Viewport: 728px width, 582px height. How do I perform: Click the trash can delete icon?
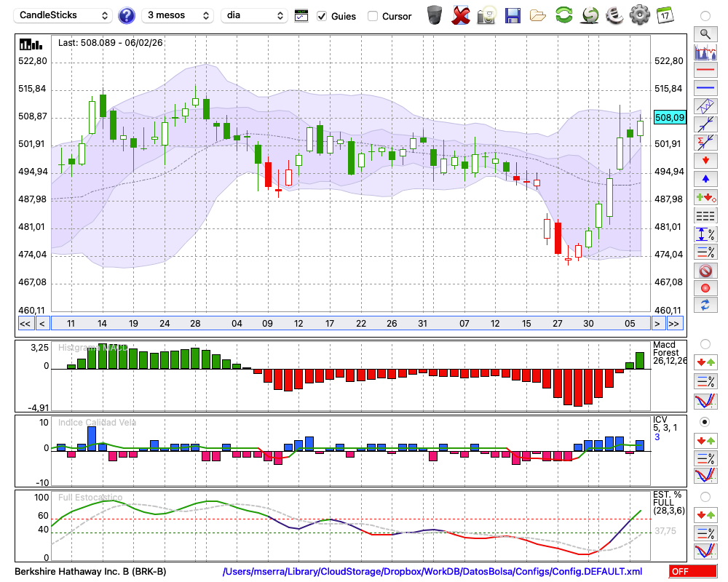[x=435, y=15]
